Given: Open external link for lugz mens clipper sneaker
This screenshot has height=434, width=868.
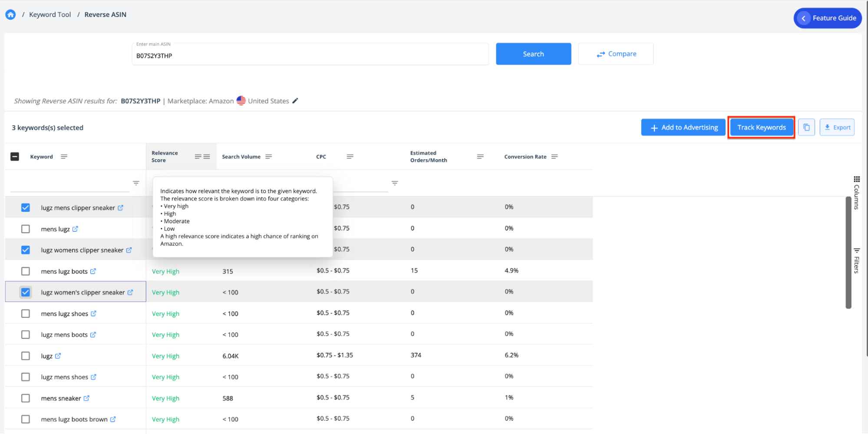Looking at the screenshot, I should (120, 208).
